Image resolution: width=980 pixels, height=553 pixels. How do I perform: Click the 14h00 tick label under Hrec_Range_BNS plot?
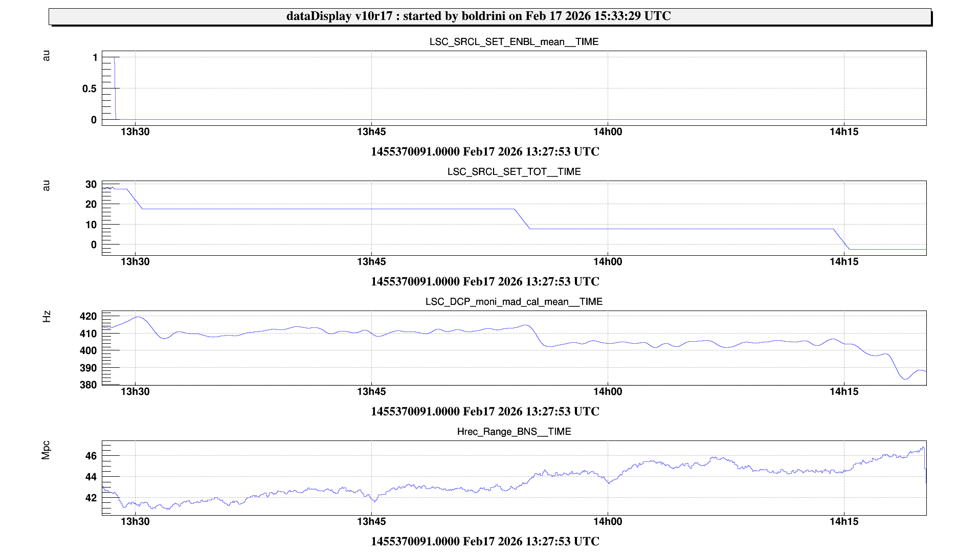tap(607, 522)
